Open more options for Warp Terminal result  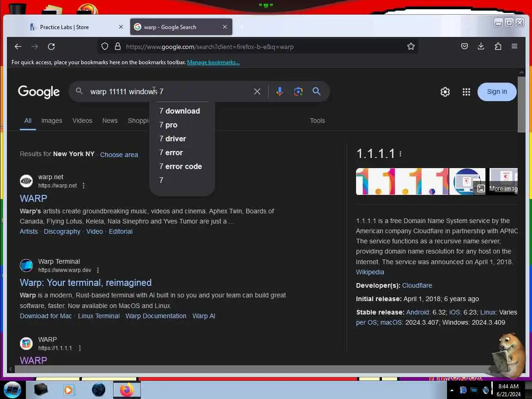point(98,270)
